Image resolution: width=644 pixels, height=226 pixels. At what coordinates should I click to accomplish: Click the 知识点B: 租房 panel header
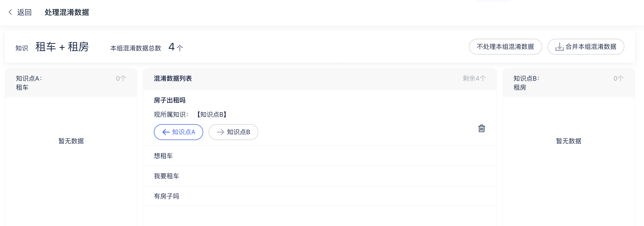coord(526,83)
